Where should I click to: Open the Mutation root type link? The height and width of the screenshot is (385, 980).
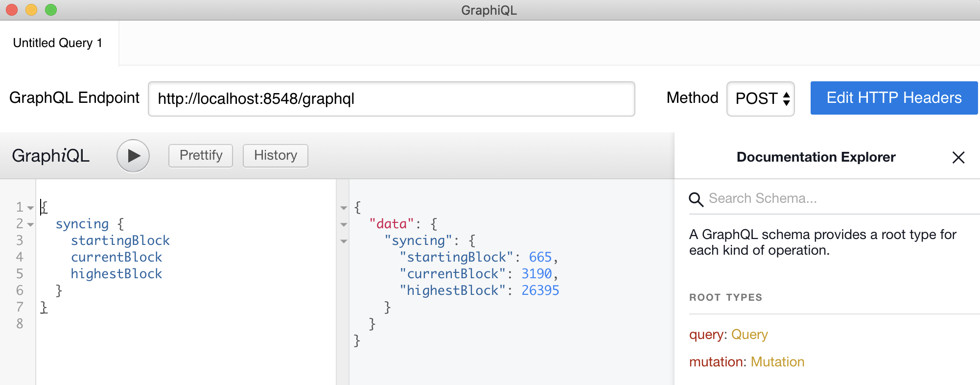[x=777, y=362]
